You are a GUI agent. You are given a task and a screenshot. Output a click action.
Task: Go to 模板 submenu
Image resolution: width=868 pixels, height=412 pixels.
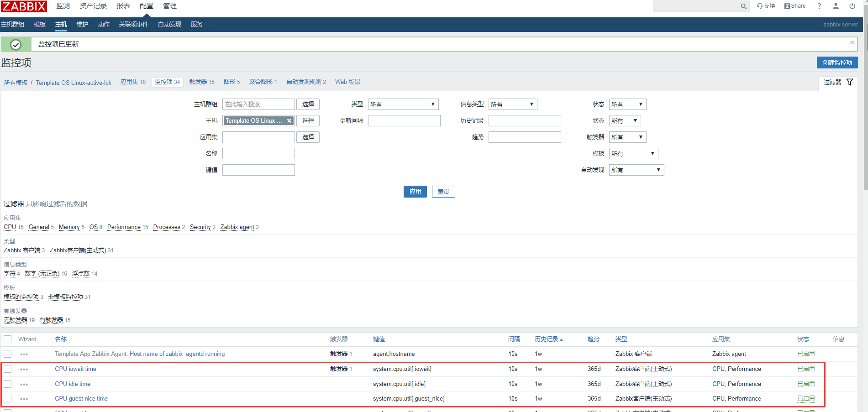pos(40,24)
